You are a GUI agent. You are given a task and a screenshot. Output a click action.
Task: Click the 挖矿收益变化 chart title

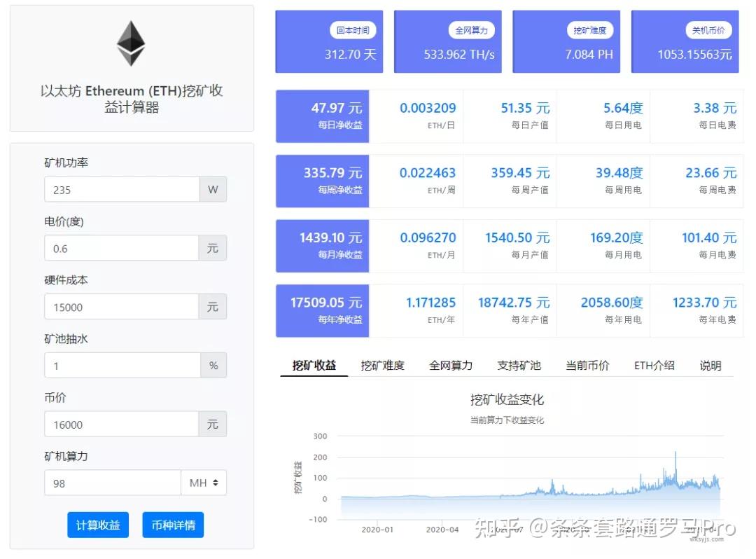(x=507, y=399)
